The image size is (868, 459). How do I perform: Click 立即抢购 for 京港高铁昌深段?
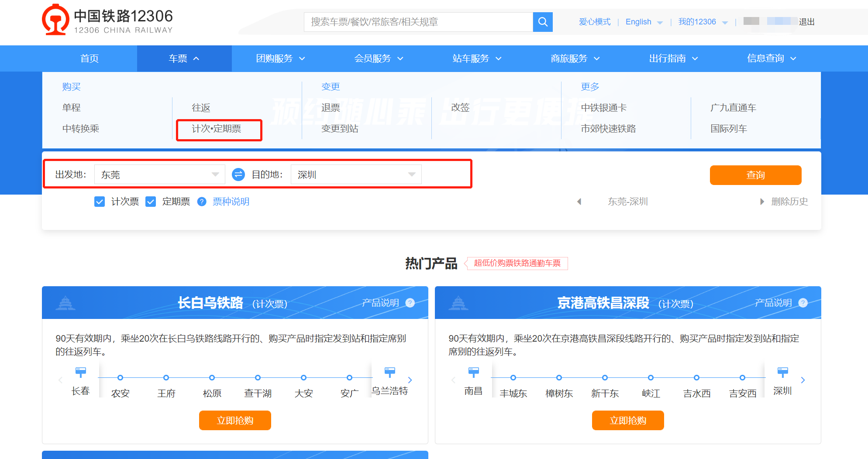tap(628, 420)
